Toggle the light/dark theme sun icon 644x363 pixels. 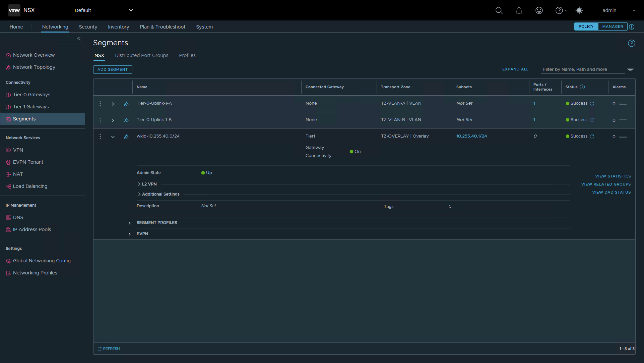(579, 10)
